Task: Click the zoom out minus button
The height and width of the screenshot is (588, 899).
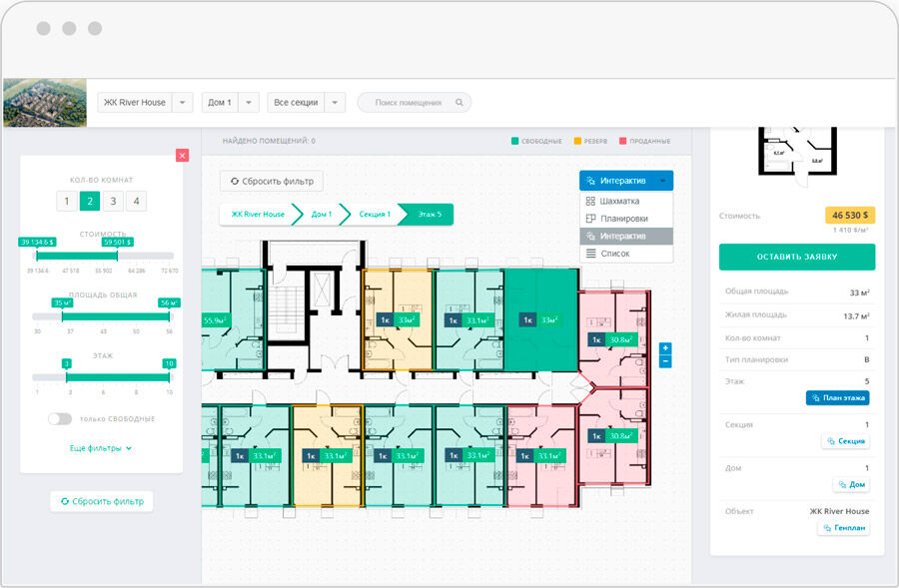Action: (x=665, y=362)
